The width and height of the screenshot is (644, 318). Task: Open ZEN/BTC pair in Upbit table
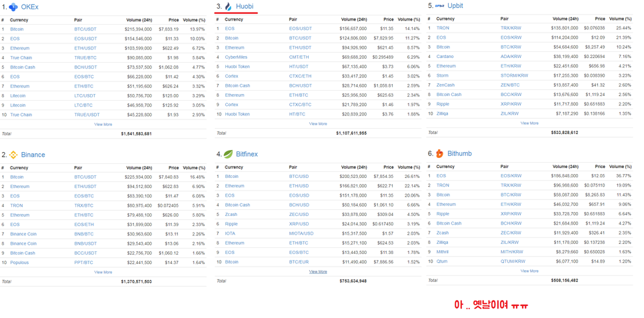510,85
